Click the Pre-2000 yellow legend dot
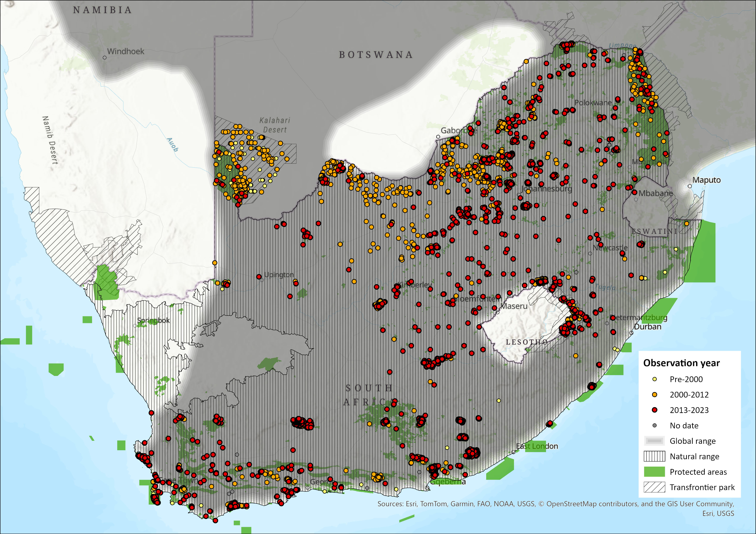Image resolution: width=756 pixels, height=534 pixels. (x=654, y=379)
